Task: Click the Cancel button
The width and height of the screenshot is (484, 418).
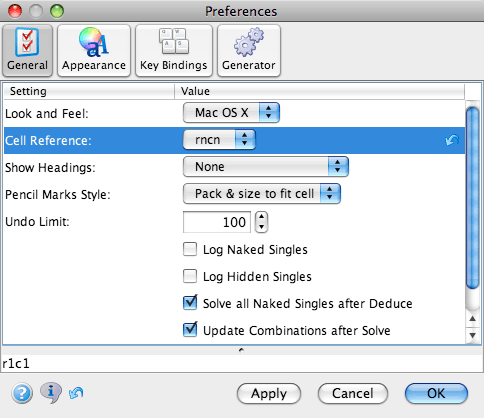Action: click(x=353, y=394)
